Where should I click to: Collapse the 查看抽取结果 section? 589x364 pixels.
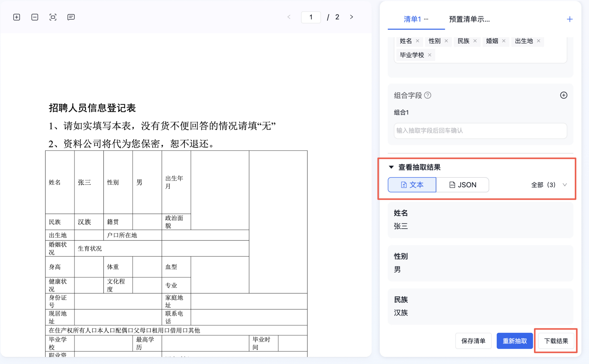pyautogui.click(x=391, y=167)
